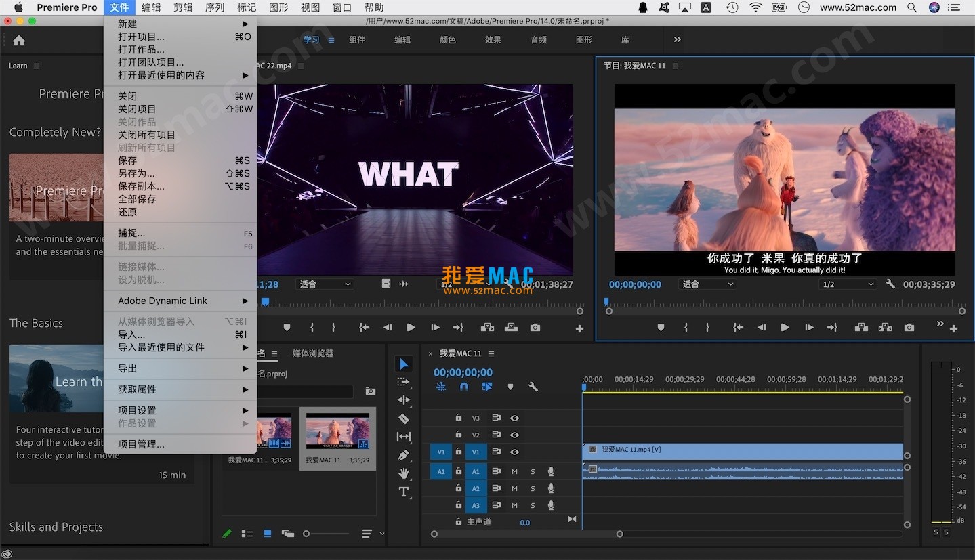Click timeline timecode 00;00;00;00 field
This screenshot has width=975, height=560.
click(463, 372)
